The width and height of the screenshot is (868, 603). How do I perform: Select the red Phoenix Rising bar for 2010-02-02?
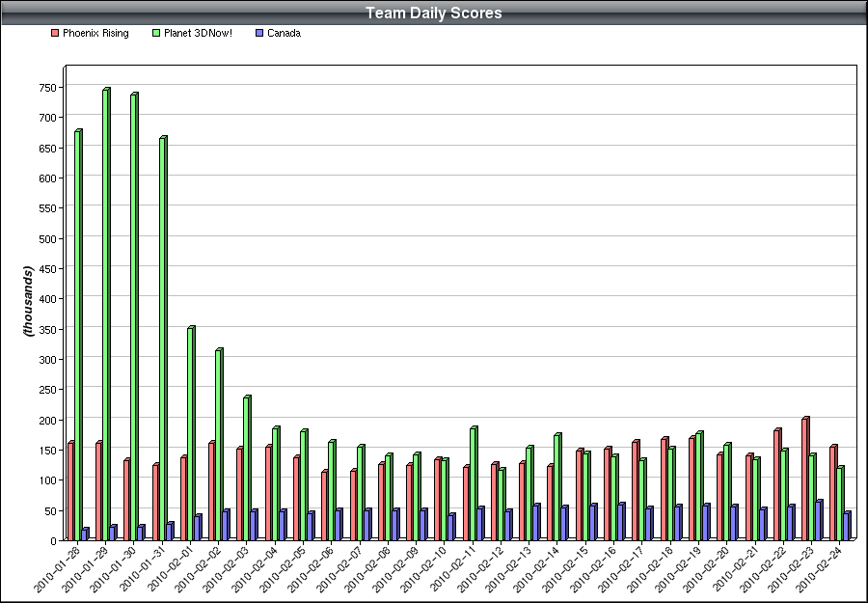click(212, 491)
